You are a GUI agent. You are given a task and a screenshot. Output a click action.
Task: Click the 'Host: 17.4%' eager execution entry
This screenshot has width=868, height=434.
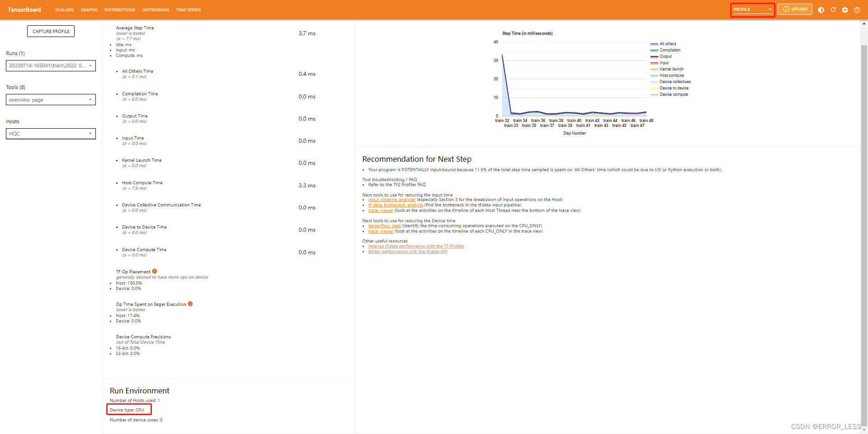click(x=127, y=316)
